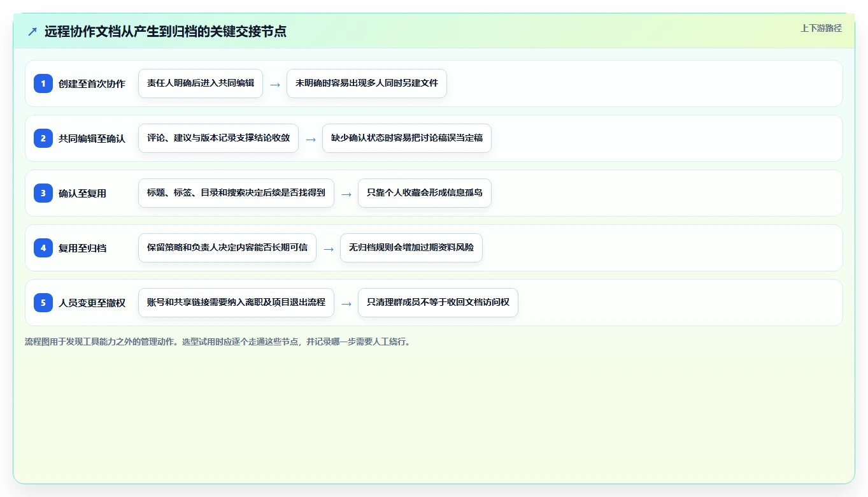
Task: Click the 上下游路径 label in the header
Action: point(821,28)
